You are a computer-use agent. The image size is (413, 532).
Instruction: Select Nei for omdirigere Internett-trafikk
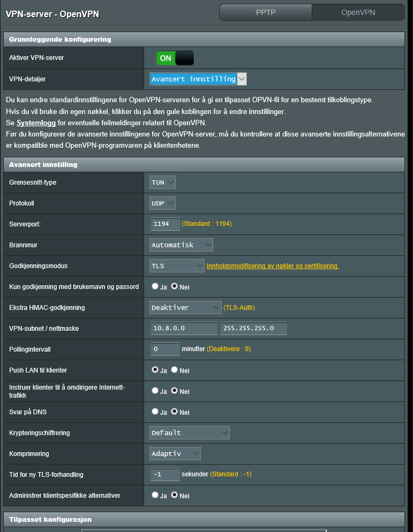(x=174, y=391)
